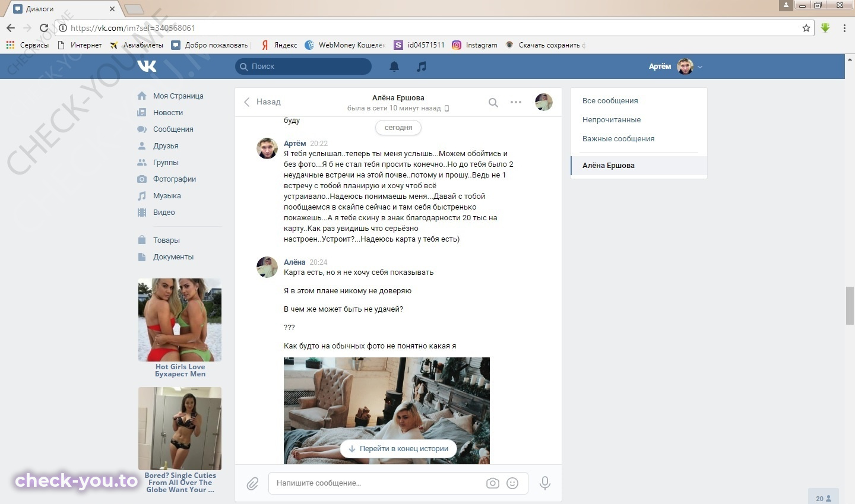Screen dimensions: 855x504
Task: Click browser forward arrow
Action: click(x=27, y=28)
